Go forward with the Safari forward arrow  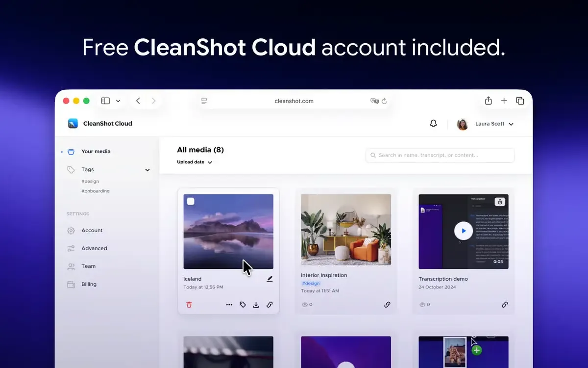(x=154, y=101)
